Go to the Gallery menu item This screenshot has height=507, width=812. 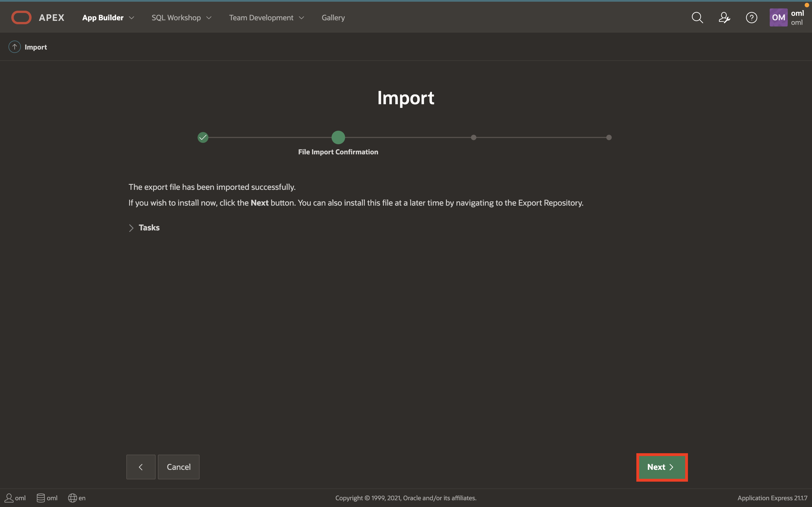[x=333, y=17]
